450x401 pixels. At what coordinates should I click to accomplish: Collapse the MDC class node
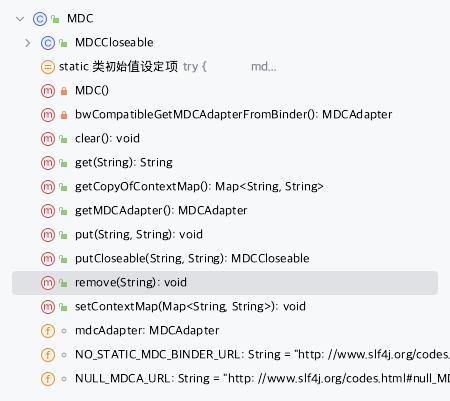coord(20,19)
